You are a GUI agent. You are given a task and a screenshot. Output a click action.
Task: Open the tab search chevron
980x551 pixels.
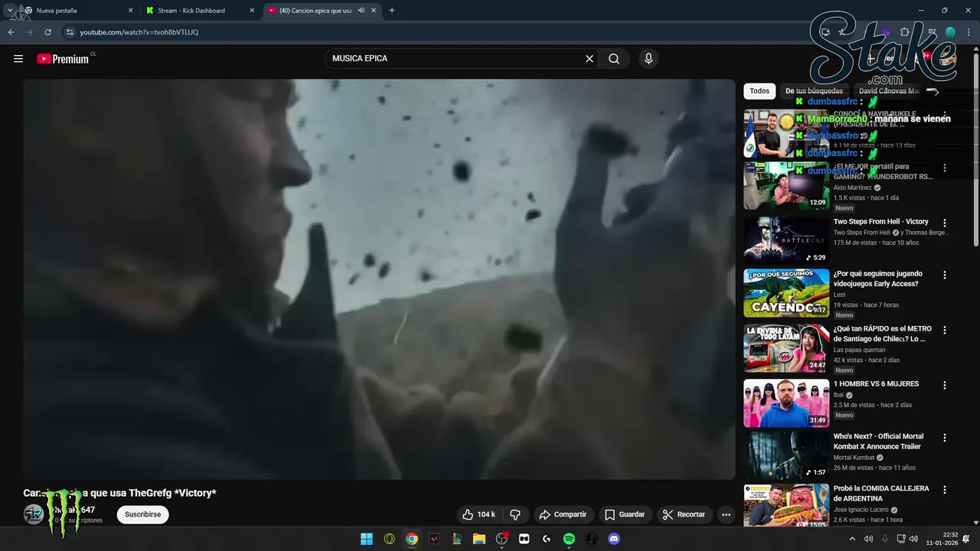9,11
